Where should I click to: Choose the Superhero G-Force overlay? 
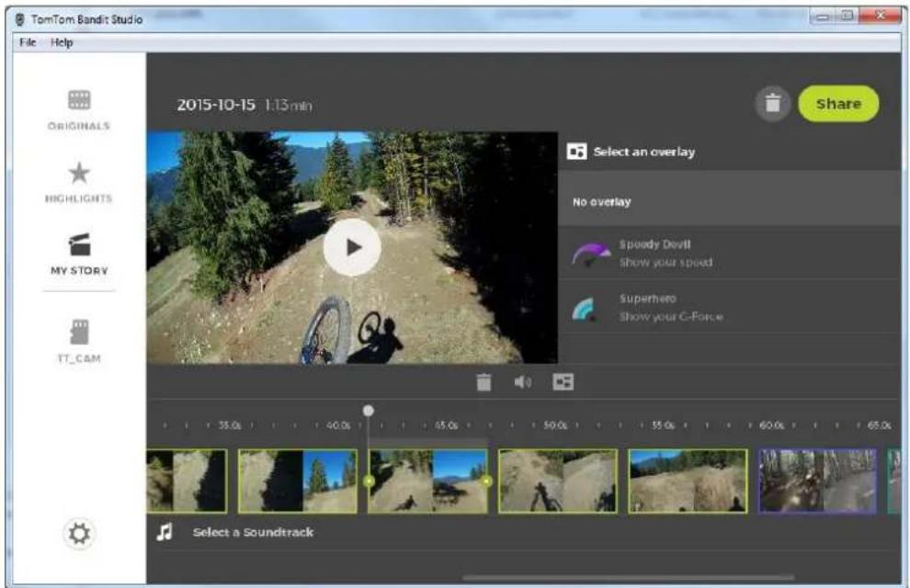729,308
